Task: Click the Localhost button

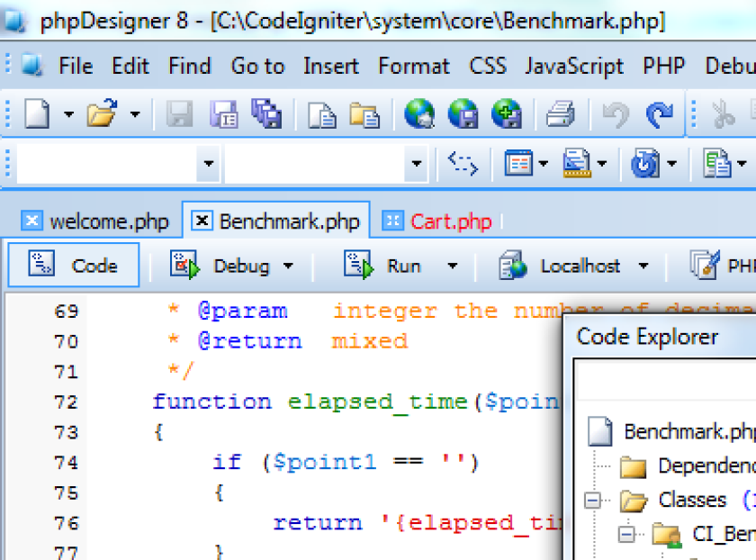Action: (x=559, y=266)
